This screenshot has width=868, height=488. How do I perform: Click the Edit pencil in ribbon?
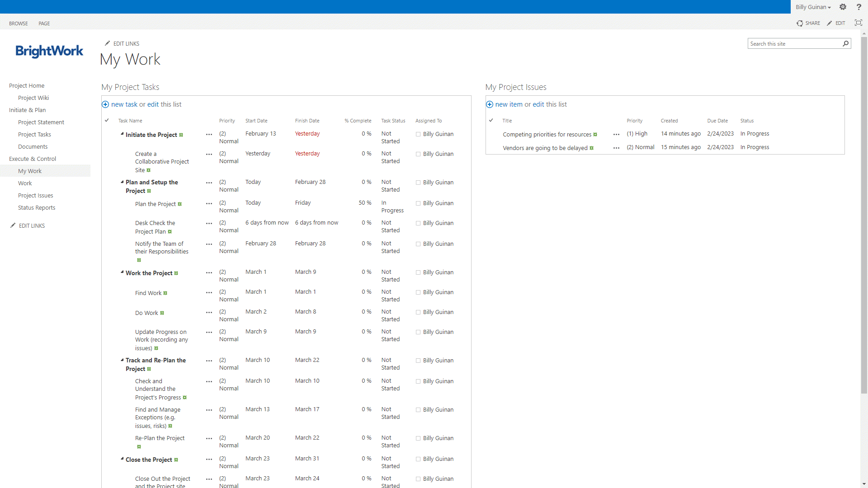tap(830, 23)
